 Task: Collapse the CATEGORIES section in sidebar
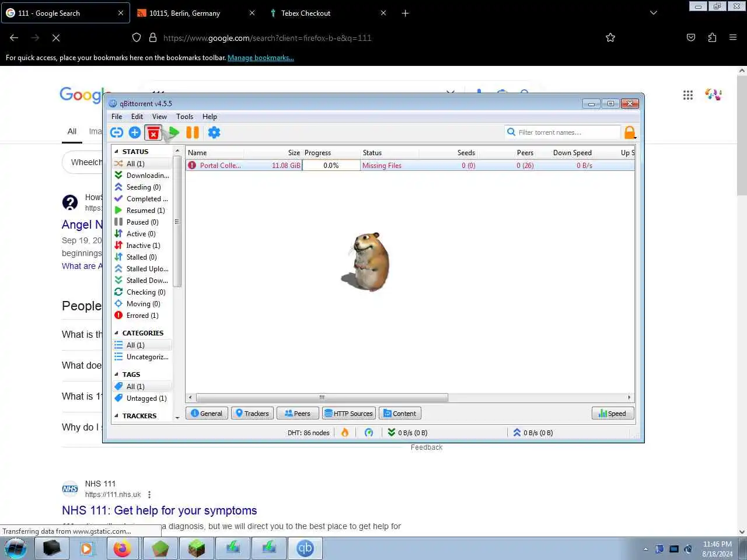point(116,333)
